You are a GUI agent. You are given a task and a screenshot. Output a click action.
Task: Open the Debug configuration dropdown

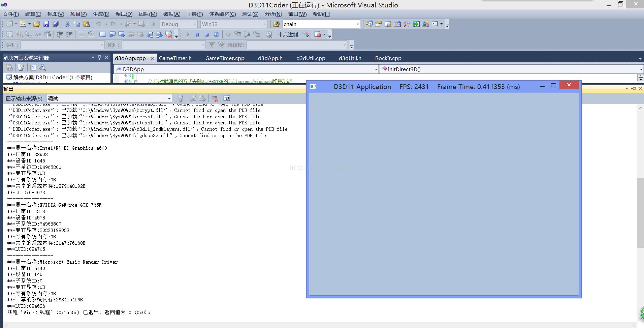point(195,24)
